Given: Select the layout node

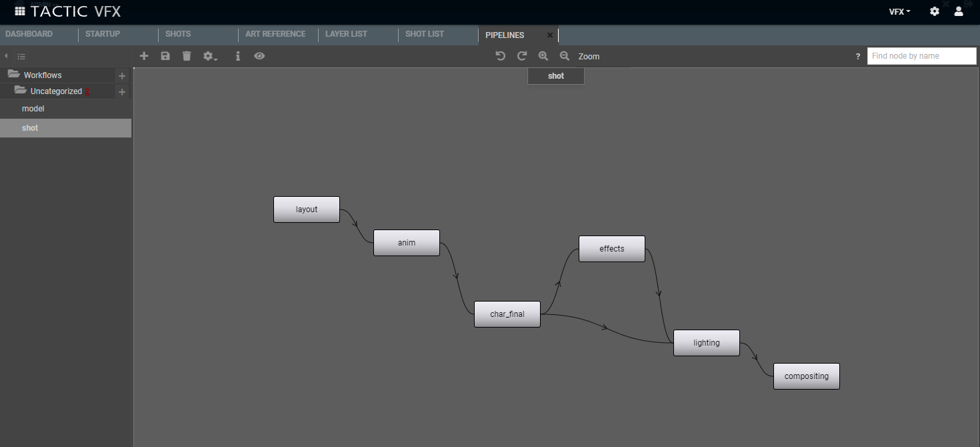Looking at the screenshot, I should point(307,209).
